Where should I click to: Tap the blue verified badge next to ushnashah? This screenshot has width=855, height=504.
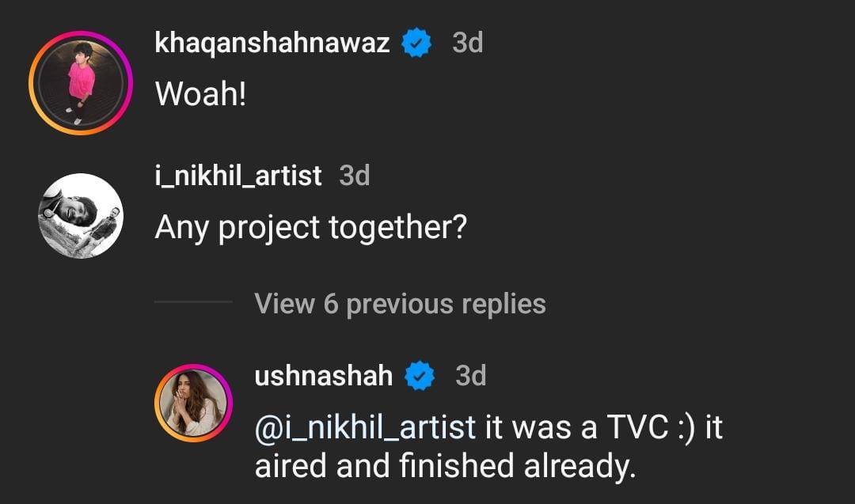pos(420,376)
